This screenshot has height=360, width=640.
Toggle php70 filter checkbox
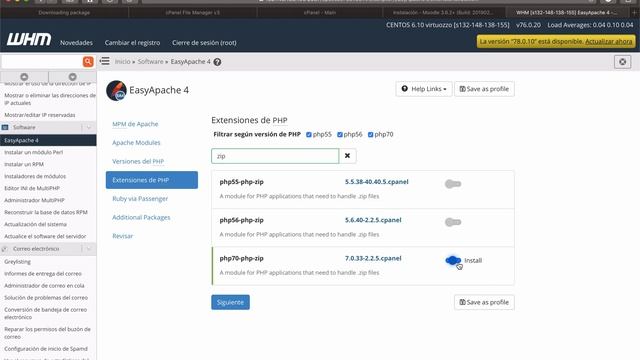click(370, 134)
